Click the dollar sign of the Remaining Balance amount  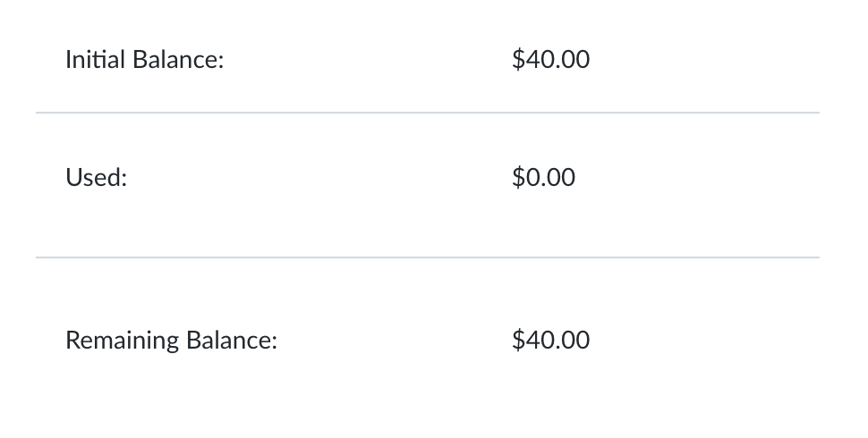tap(518, 341)
